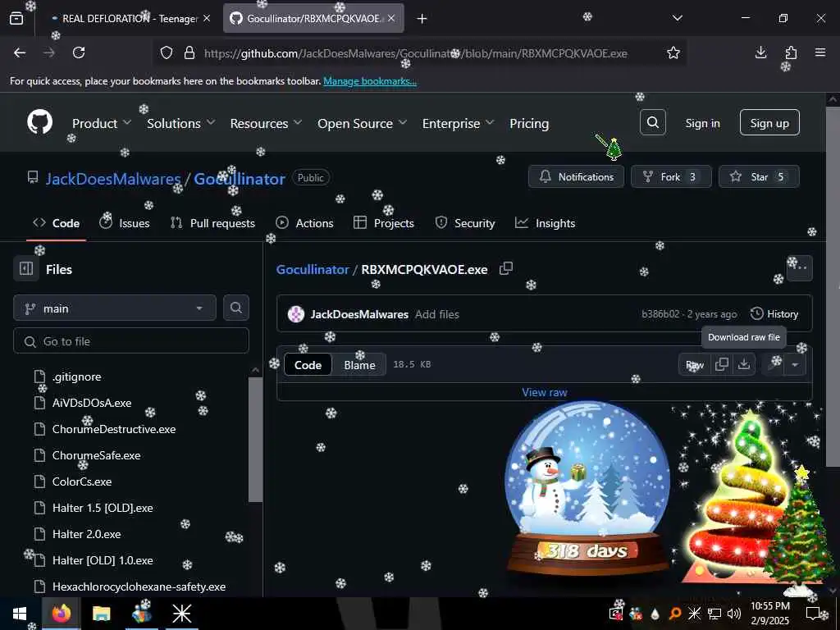
Task: Click the Sign up button
Action: tap(769, 123)
